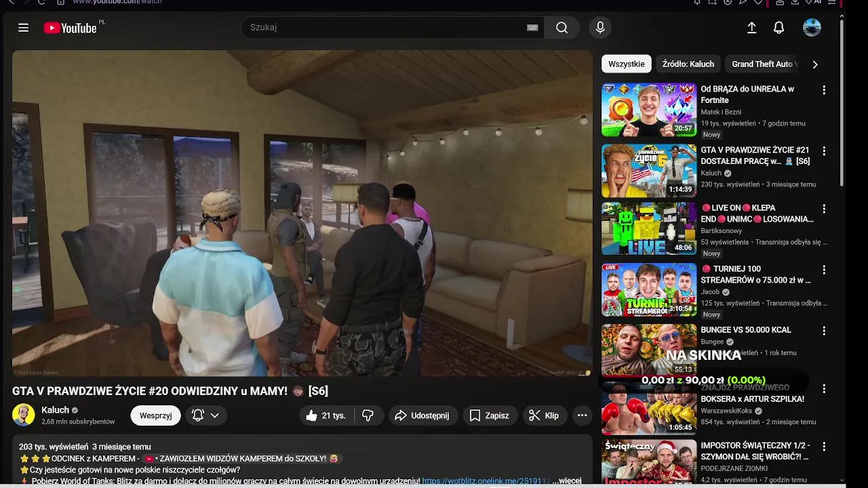Reload the page in browser toolbar
This screenshot has height=488, width=868.
[x=41, y=2]
